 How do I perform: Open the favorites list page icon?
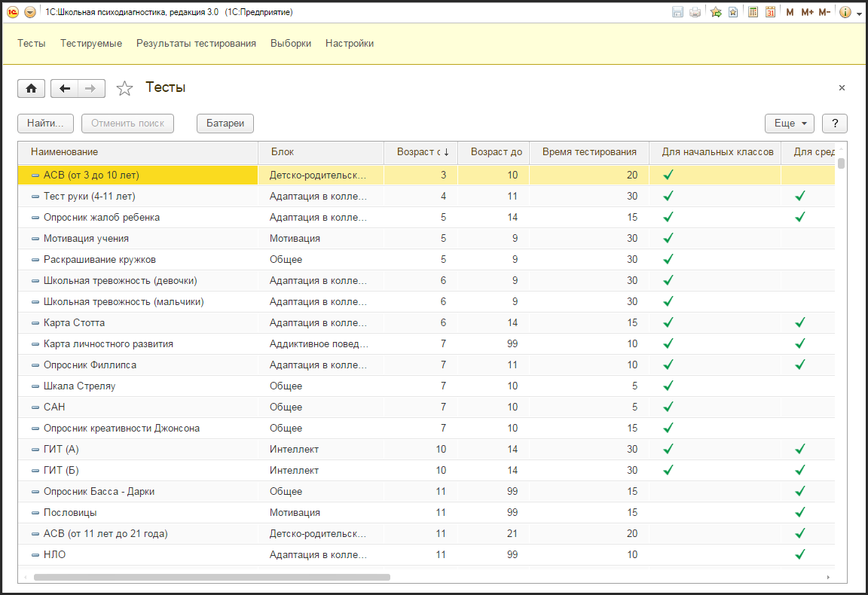coord(732,12)
